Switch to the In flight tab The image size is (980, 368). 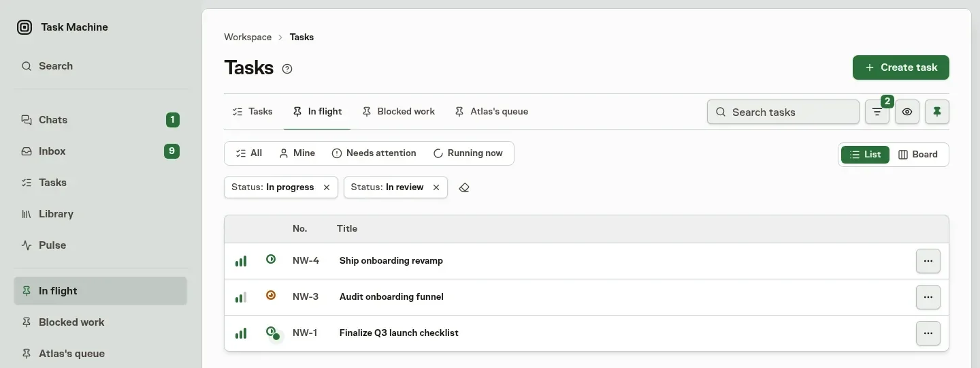[317, 112]
